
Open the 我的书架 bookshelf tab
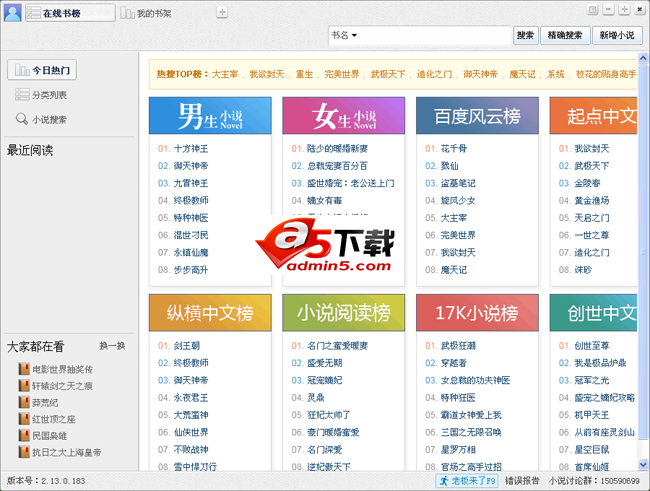coord(146,14)
